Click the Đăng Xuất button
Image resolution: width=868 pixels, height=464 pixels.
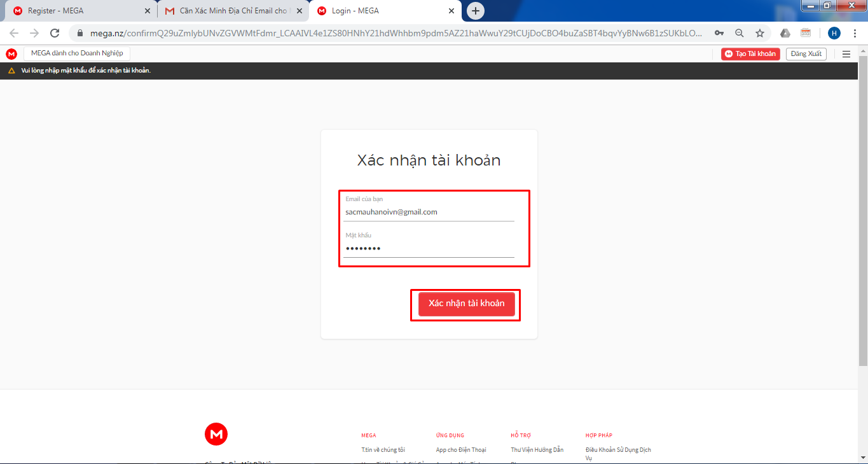[x=806, y=54]
